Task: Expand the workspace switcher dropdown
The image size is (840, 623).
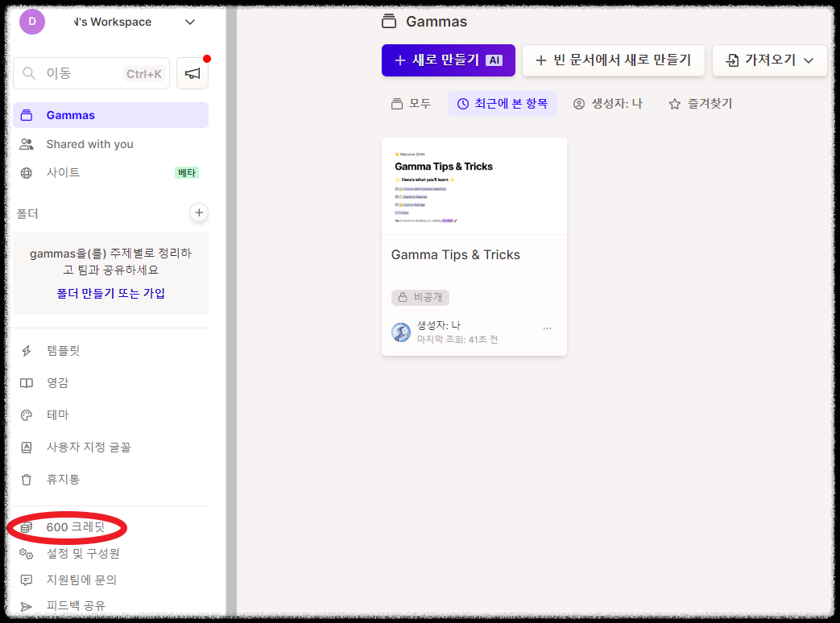Action: (190, 22)
